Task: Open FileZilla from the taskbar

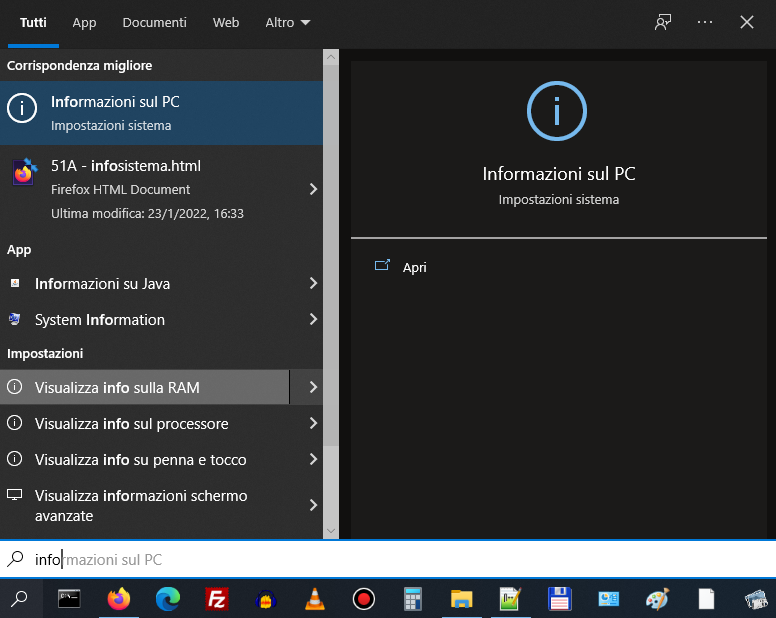Action: click(217, 599)
